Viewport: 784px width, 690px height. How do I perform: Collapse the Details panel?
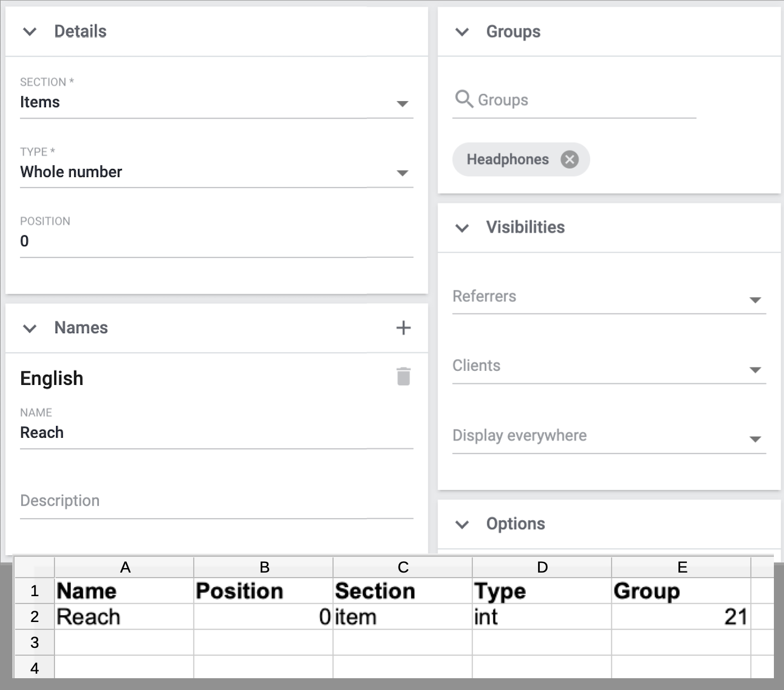click(x=30, y=31)
